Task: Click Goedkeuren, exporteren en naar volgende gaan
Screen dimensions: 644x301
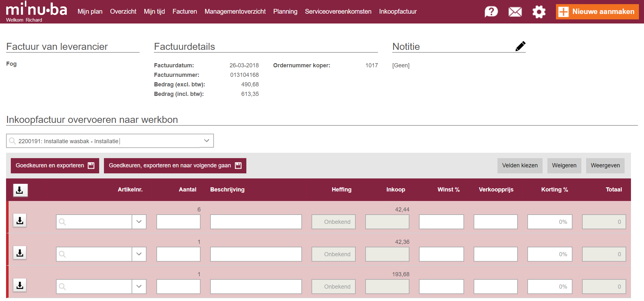Action: point(175,165)
